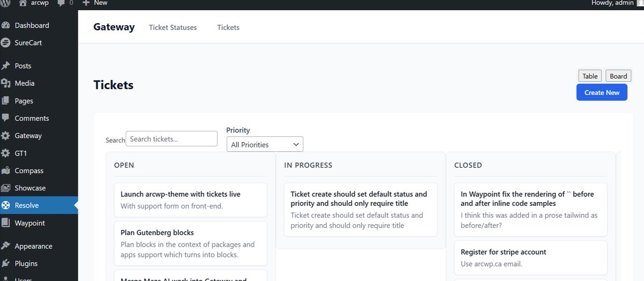Click the Howdy, admin account link
Image resolution: width=644 pixels, height=281 pixels.
tap(612, 3)
